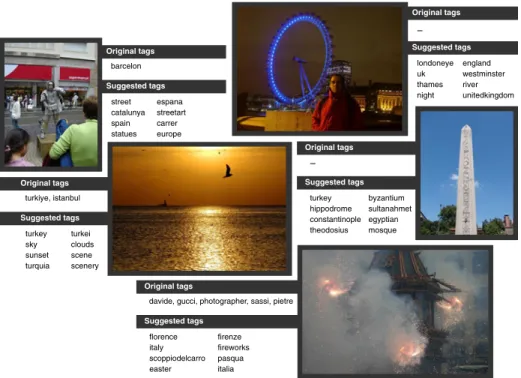521x378 pixels.
Task: Select the 'turkei' tag
Action: pyautogui.click(x=81, y=234)
